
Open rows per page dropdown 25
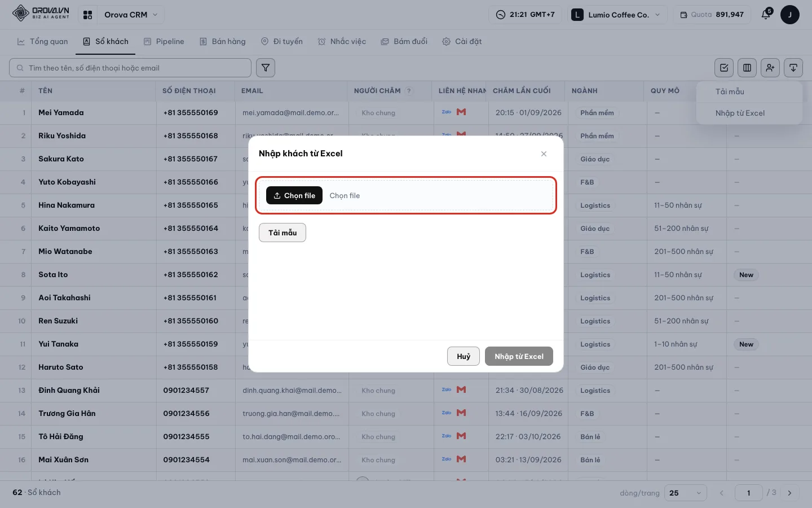point(686,493)
